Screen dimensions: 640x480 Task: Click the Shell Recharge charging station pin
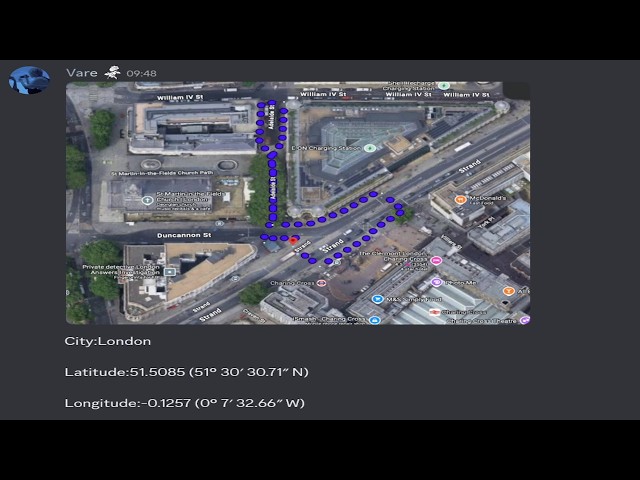pos(444,86)
